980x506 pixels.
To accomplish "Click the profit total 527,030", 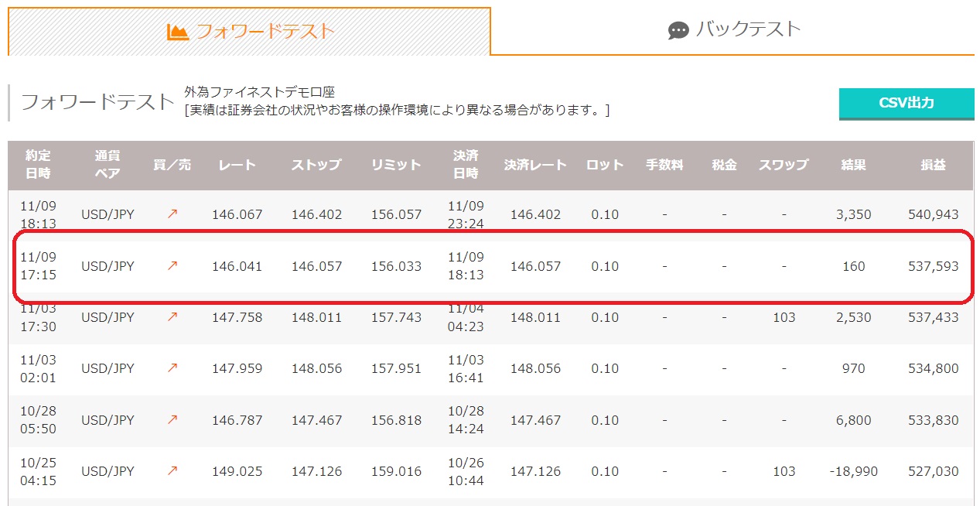I will coord(933,471).
